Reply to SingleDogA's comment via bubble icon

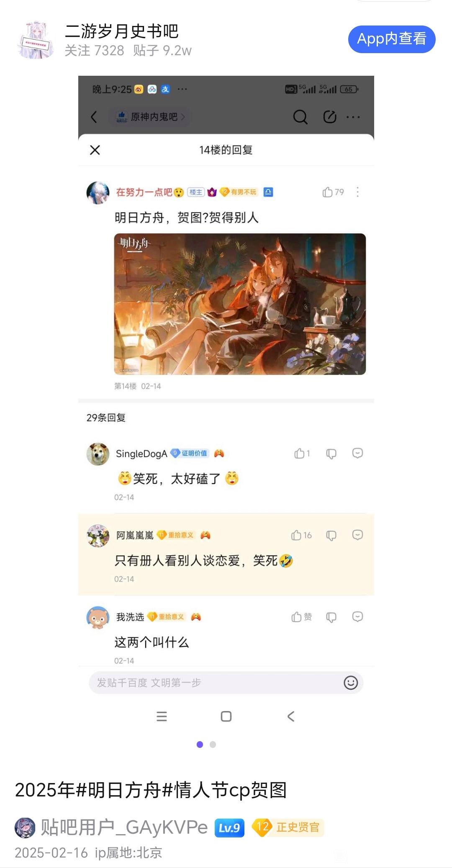357,453
